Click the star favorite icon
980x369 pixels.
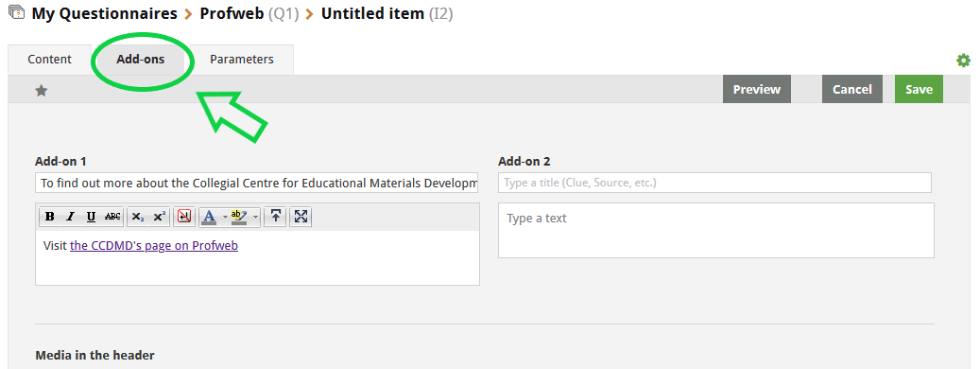(42, 91)
